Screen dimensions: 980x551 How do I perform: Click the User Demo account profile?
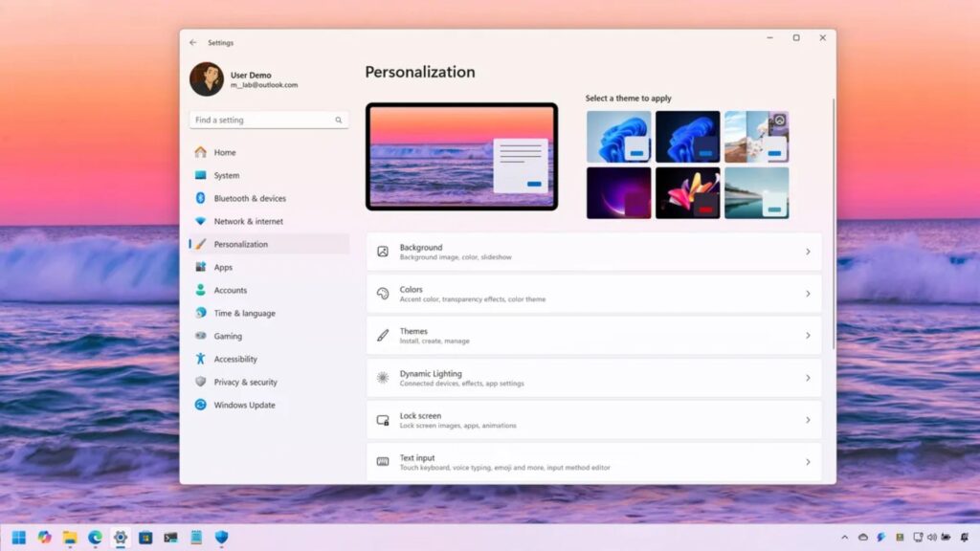tap(246, 79)
